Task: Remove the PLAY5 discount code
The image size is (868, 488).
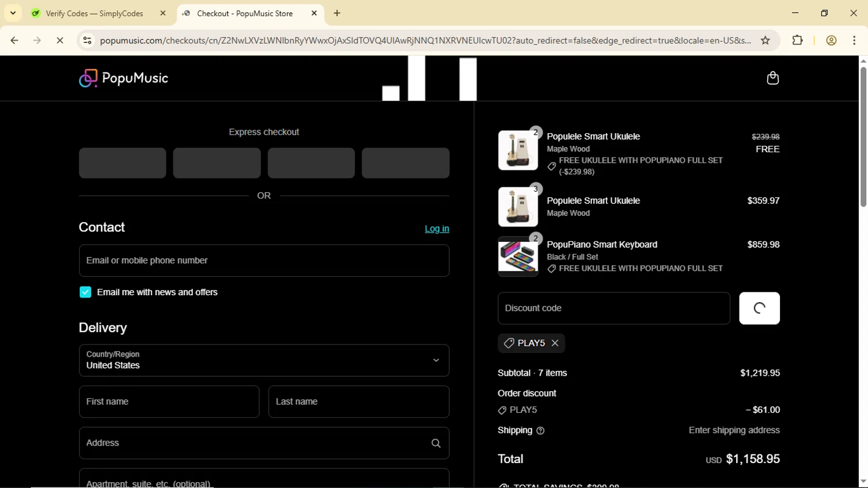Action: [x=555, y=343]
